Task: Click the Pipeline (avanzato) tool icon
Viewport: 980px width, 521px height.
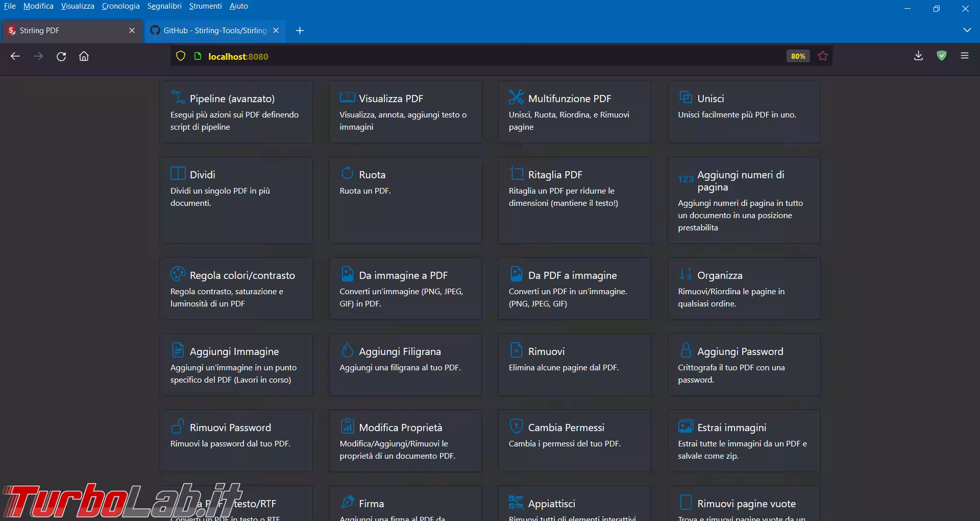Action: 178,97
